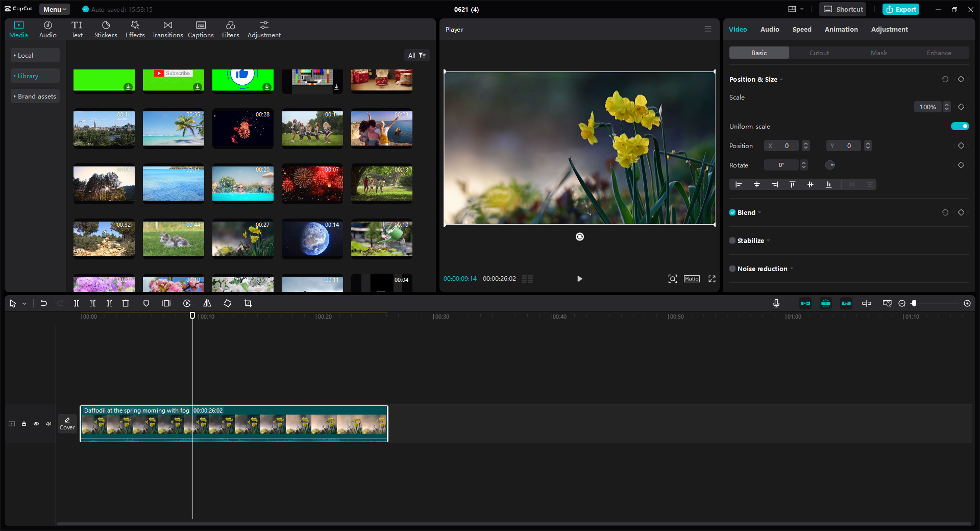Play the video in the player
980x531 pixels.
click(x=579, y=279)
